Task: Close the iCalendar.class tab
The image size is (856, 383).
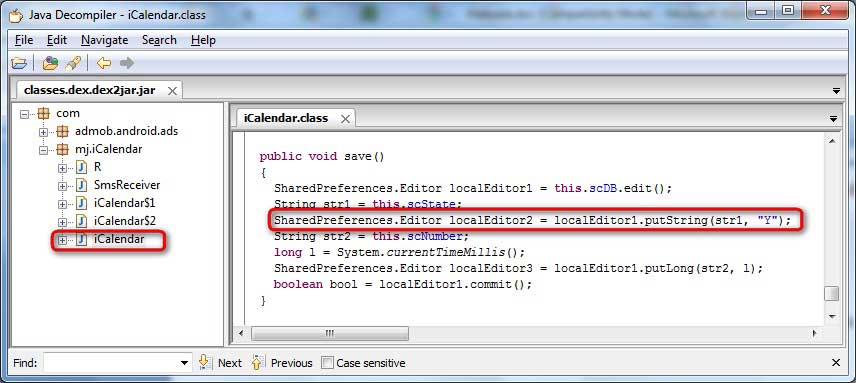Action: coord(345,119)
